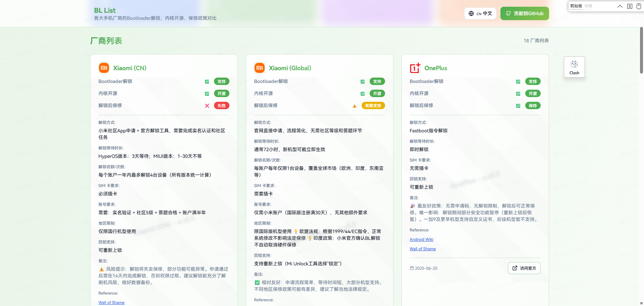Click the BL List site title
Viewport: 644px width, 306px height.
(105, 10)
